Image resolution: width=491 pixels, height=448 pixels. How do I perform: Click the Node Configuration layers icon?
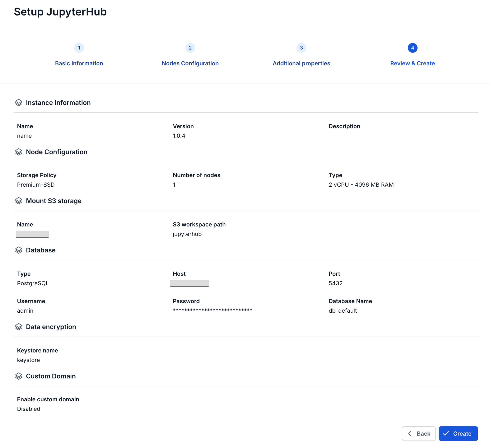(x=19, y=152)
